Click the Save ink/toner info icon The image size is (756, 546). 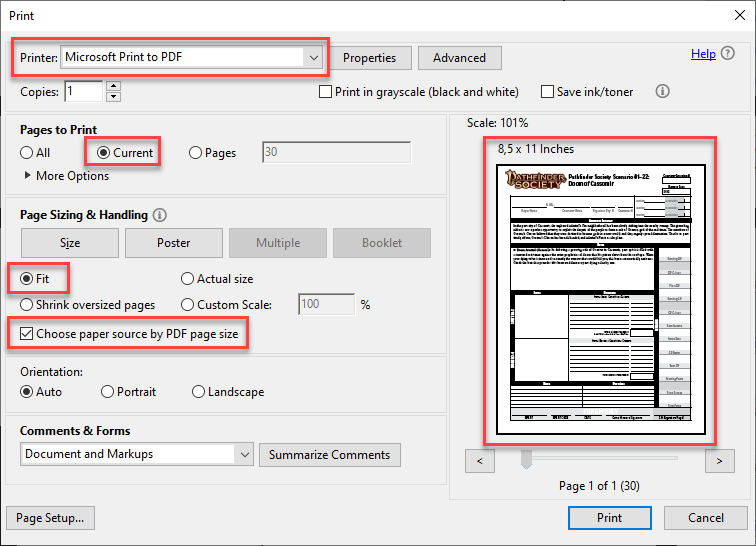click(x=662, y=91)
